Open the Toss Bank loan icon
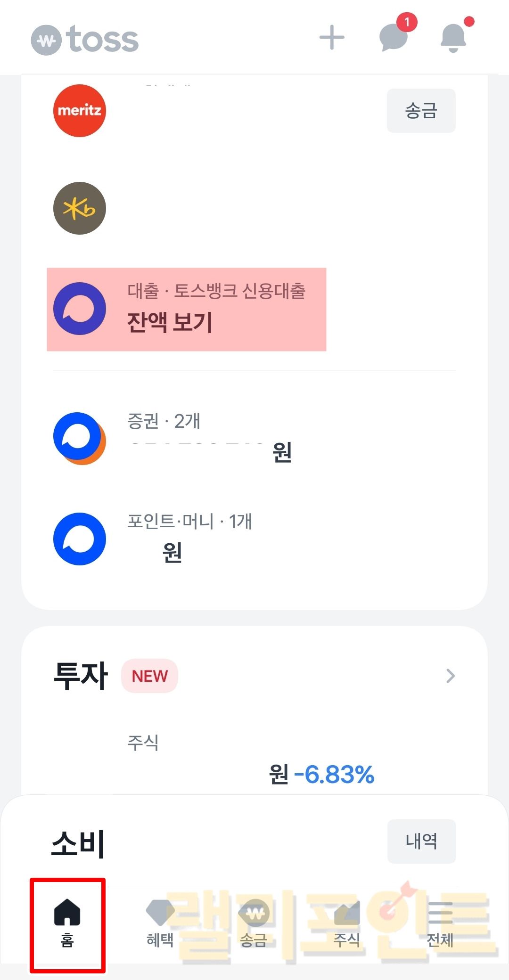Viewport: 509px width, 980px height. coord(80,309)
